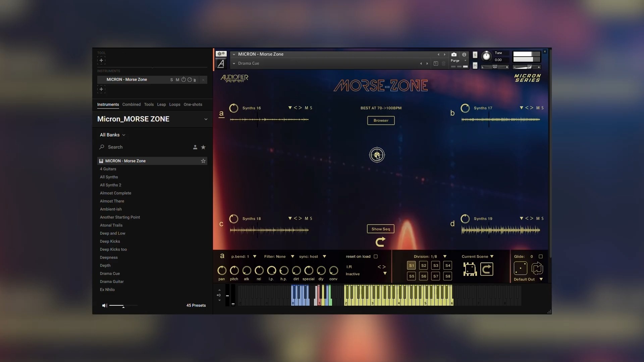This screenshot has height=362, width=644.
Task: Switch to the Loops tab
Action: (175, 105)
